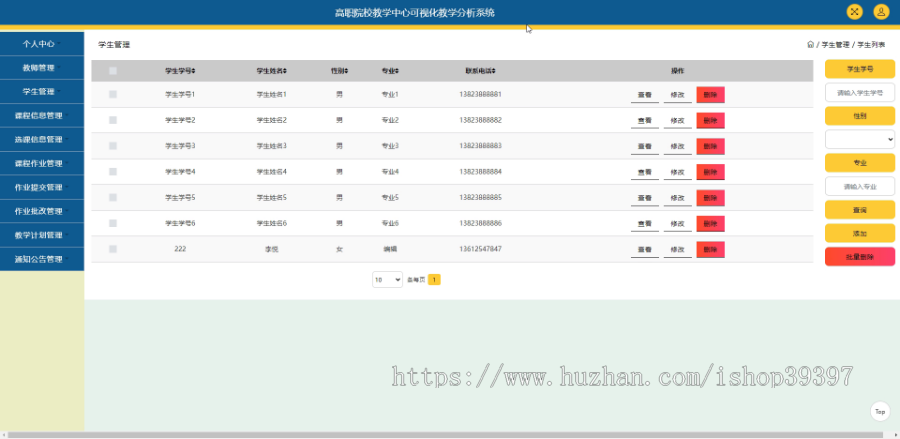Expand 学生管理 in the sidebar
900x439 pixels.
(x=42, y=92)
